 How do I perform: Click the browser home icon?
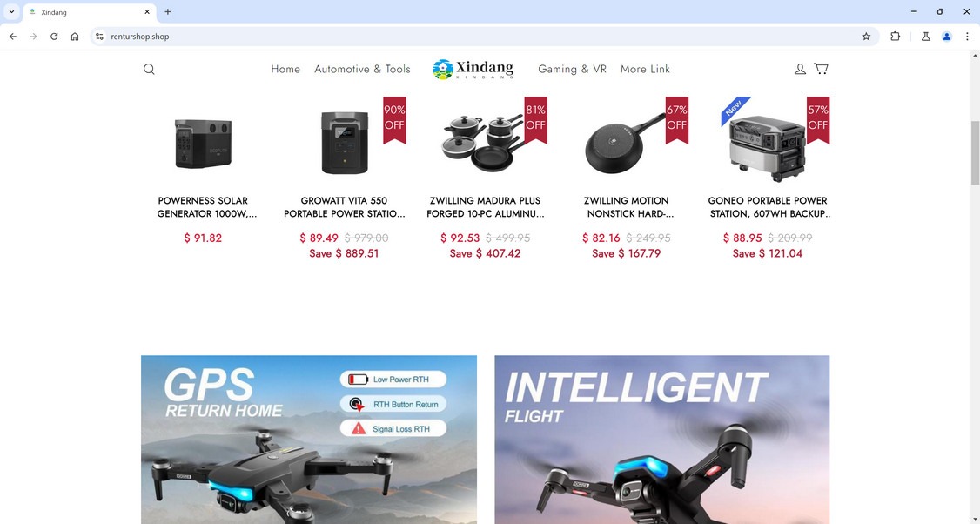tap(74, 37)
